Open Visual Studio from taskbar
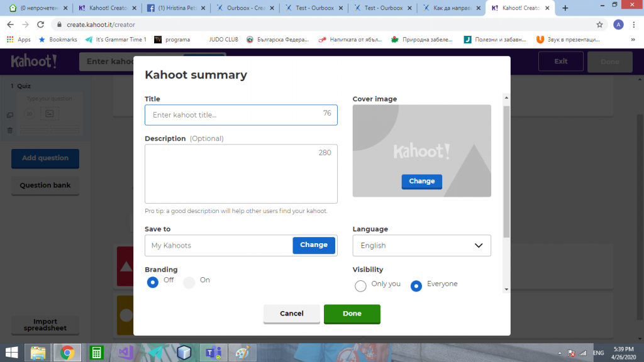 coord(126,353)
